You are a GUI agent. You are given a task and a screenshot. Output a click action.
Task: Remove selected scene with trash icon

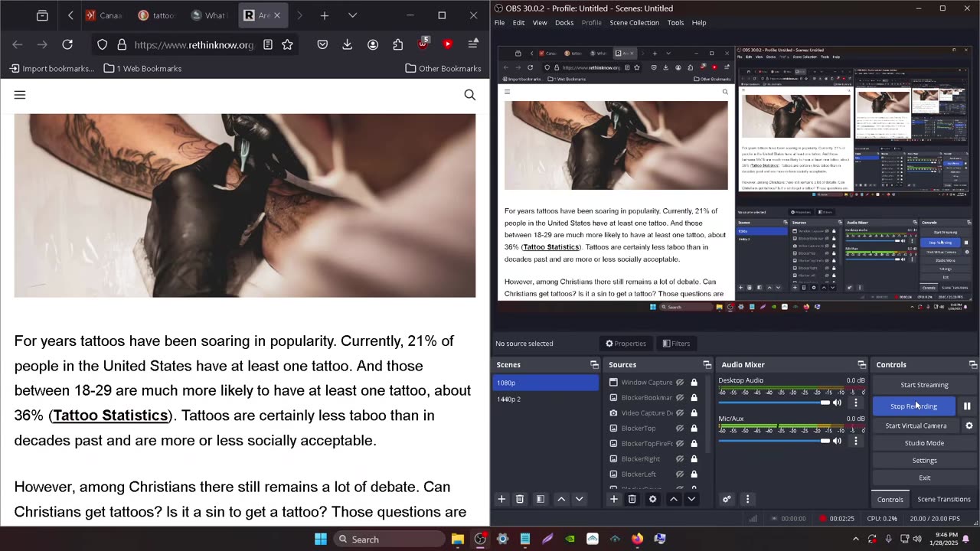pyautogui.click(x=520, y=499)
